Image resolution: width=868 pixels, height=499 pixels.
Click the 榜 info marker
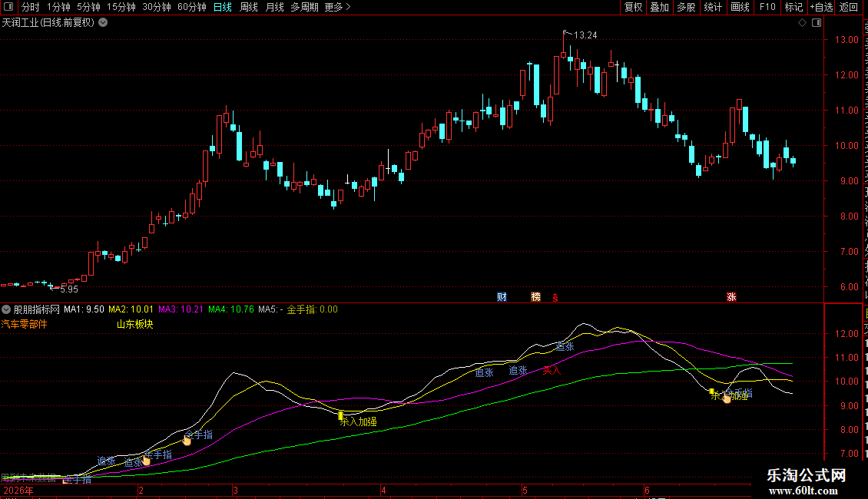click(x=535, y=297)
